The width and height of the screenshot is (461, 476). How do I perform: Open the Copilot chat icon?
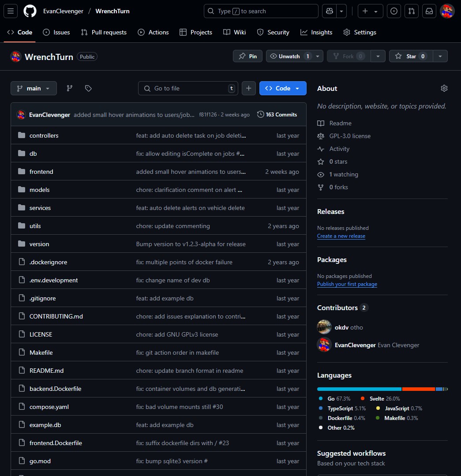(x=329, y=11)
